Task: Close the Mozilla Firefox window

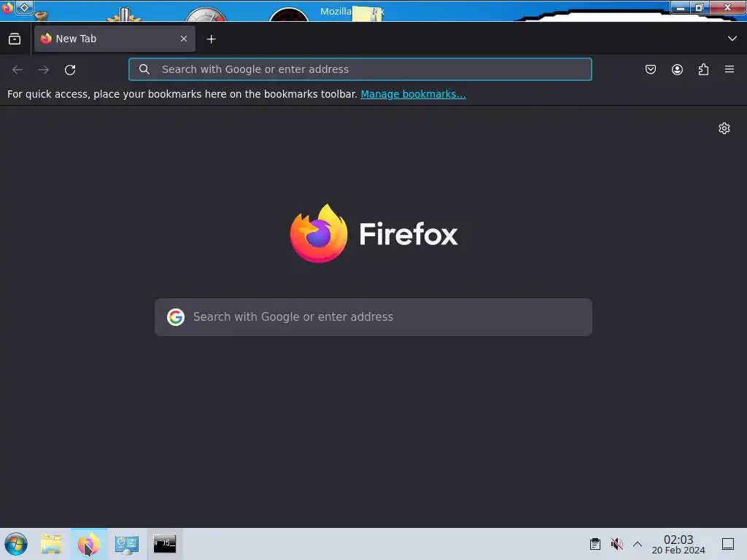Action: coord(727,7)
